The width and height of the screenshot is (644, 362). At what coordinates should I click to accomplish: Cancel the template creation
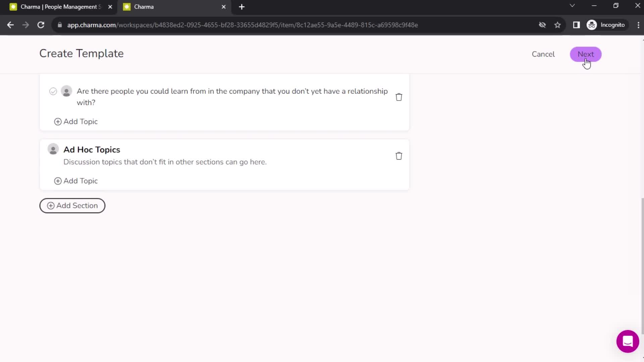(x=543, y=54)
